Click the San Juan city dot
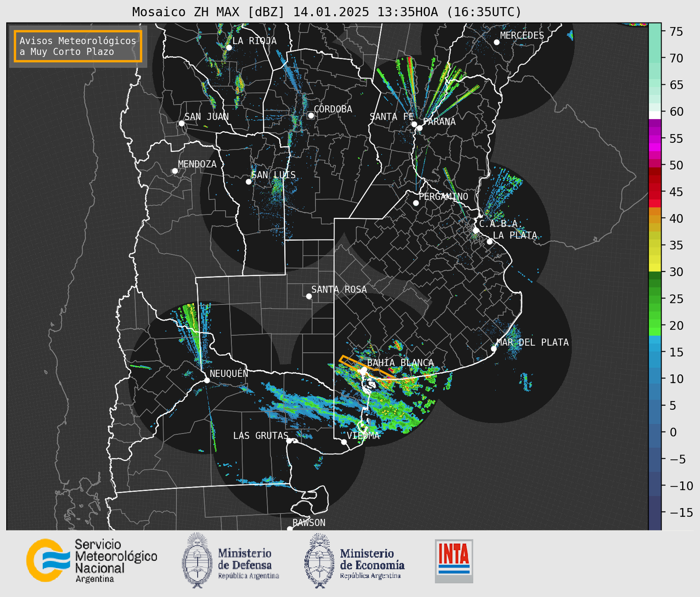 click(x=181, y=123)
